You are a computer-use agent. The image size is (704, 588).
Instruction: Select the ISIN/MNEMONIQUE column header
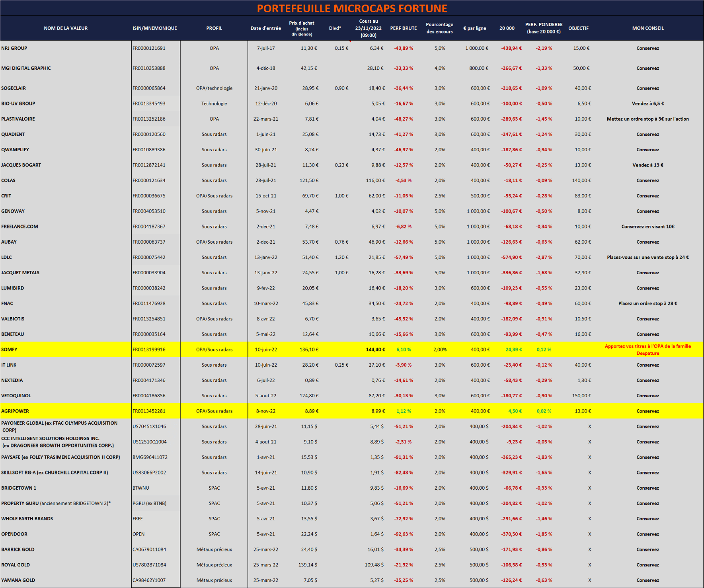pos(155,28)
